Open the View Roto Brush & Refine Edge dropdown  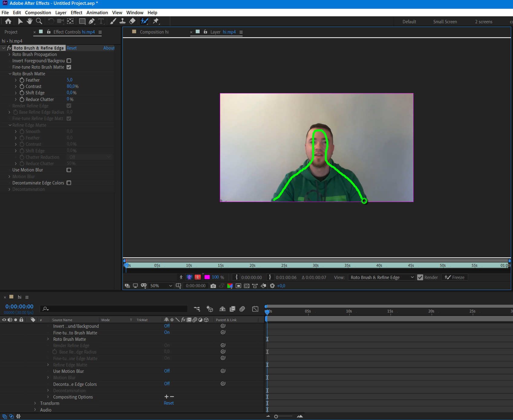[382, 277]
